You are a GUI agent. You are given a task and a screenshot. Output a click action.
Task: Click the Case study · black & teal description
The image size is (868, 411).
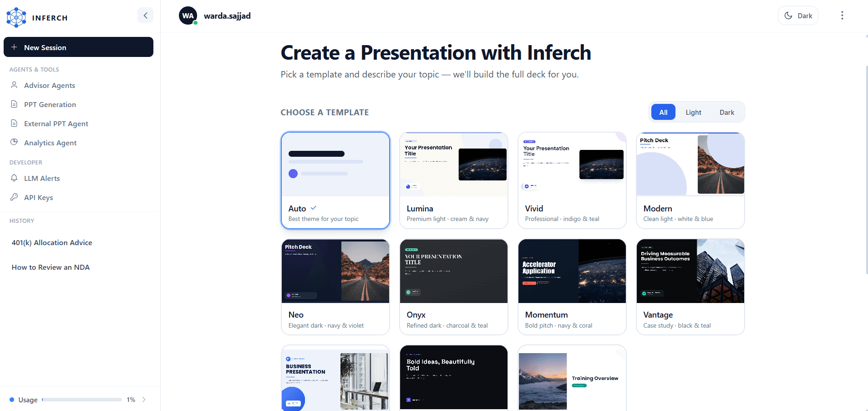click(x=677, y=326)
